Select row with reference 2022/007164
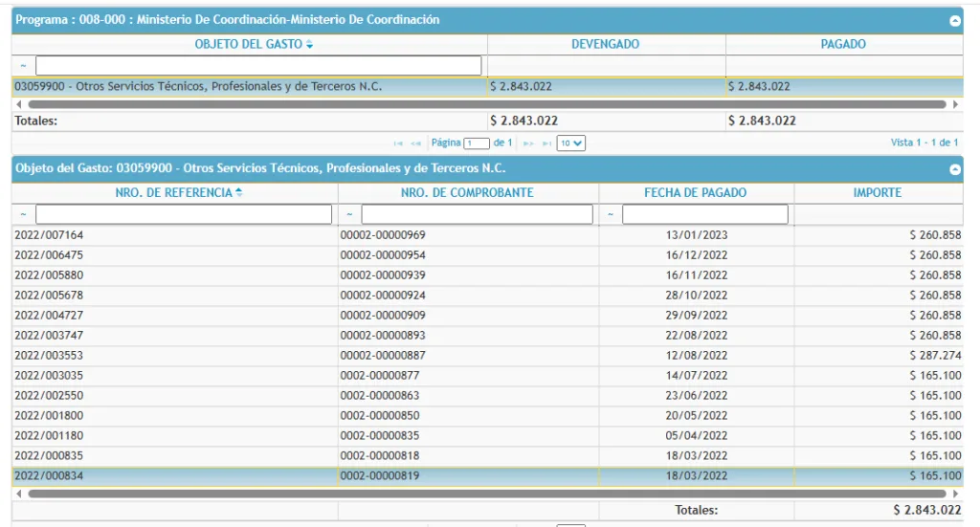Viewport: 980px width, 527px height. pos(172,235)
